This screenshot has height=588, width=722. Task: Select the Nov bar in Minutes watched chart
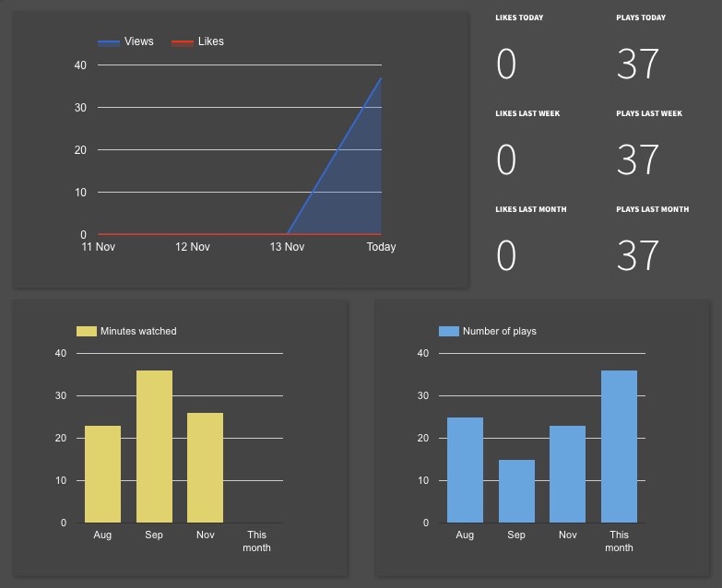click(x=205, y=467)
